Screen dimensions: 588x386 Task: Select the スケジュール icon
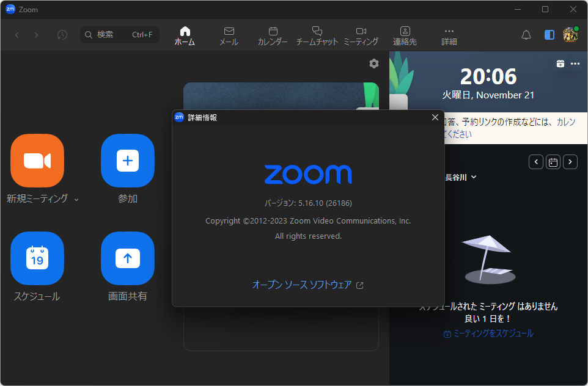tap(37, 258)
